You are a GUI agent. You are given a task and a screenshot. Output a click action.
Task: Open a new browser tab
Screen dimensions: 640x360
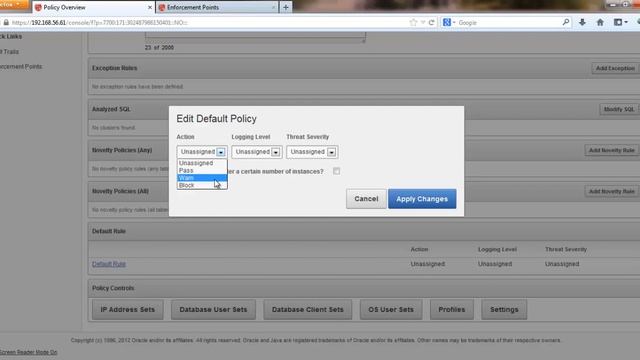[286, 7]
